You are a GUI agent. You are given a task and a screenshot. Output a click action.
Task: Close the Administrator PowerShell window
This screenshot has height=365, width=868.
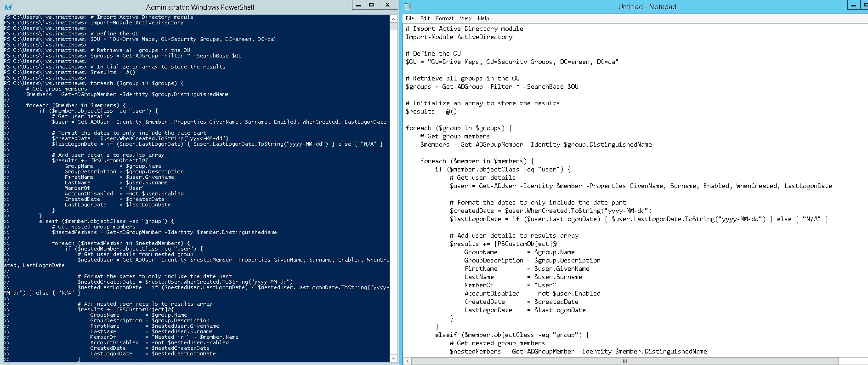(387, 5)
